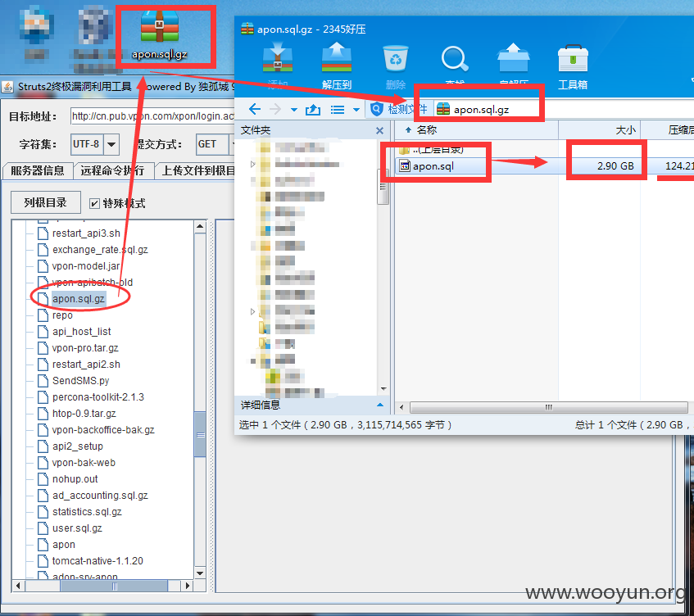Switch to 上传文件到根目录 tab

coord(195,171)
